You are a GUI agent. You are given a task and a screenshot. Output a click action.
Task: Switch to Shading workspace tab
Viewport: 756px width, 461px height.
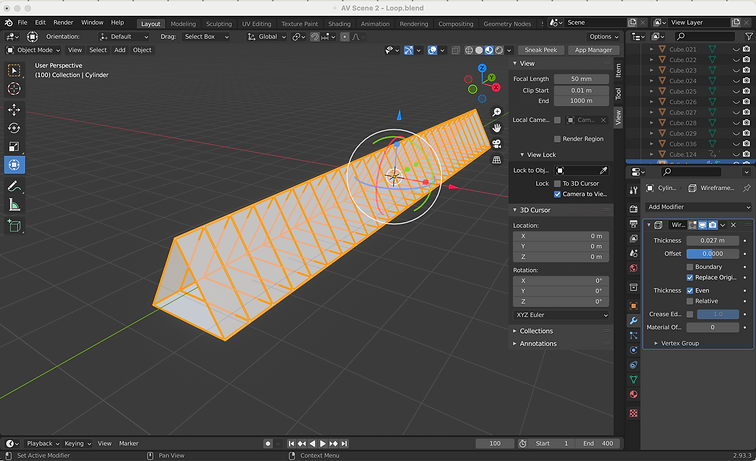pyautogui.click(x=339, y=24)
